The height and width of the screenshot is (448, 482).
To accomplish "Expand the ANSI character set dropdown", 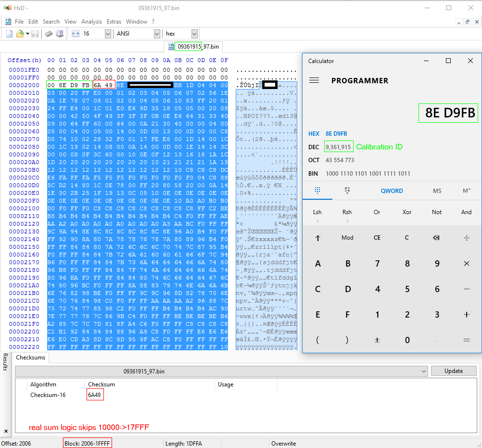I will [157, 34].
